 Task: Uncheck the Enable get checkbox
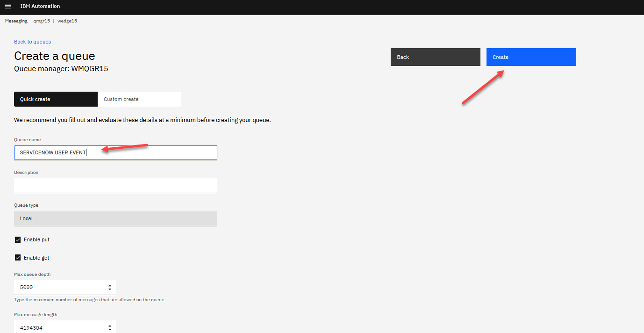point(18,258)
